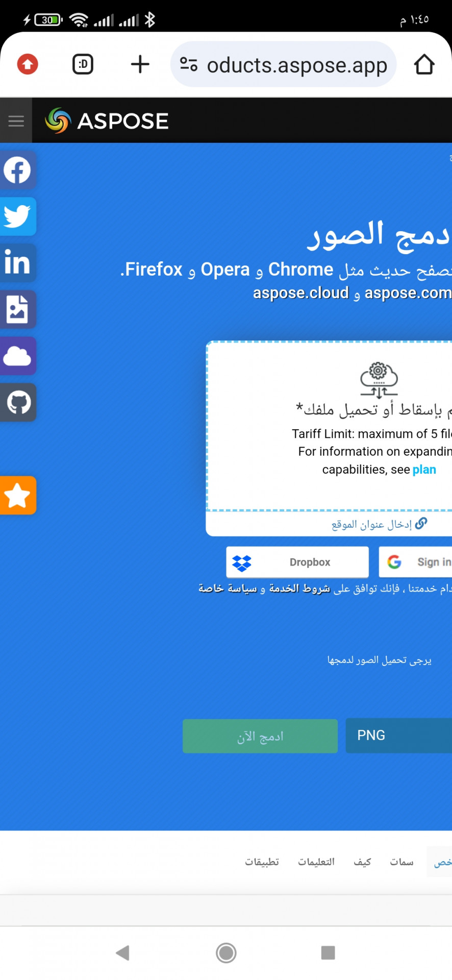Click the دمج الصور page heading
Image resolution: width=452 pixels, height=980 pixels.
click(x=379, y=236)
